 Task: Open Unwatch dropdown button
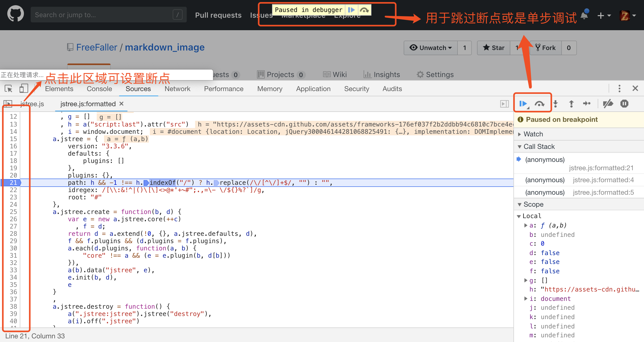tap(431, 48)
